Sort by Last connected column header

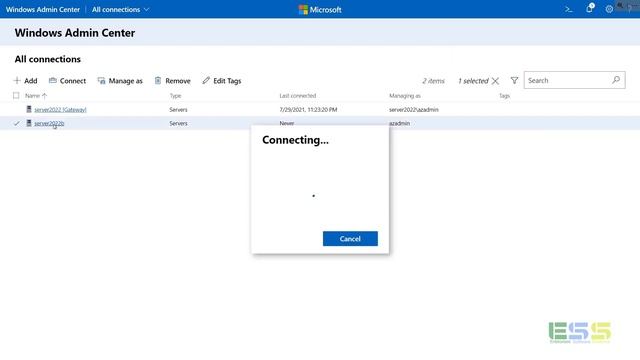[298, 96]
